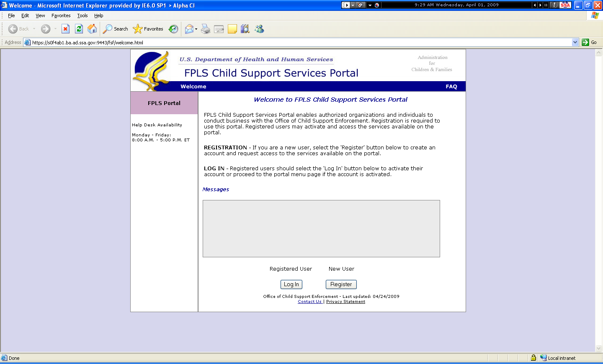
Task: Open the Back button history dropdown arrow
Action: [x=34, y=29]
